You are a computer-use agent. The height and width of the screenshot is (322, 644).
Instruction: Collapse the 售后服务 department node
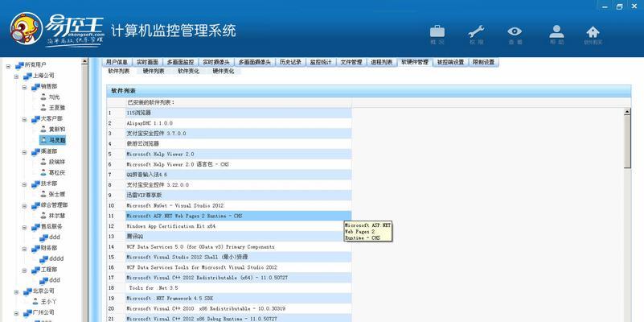click(25, 227)
